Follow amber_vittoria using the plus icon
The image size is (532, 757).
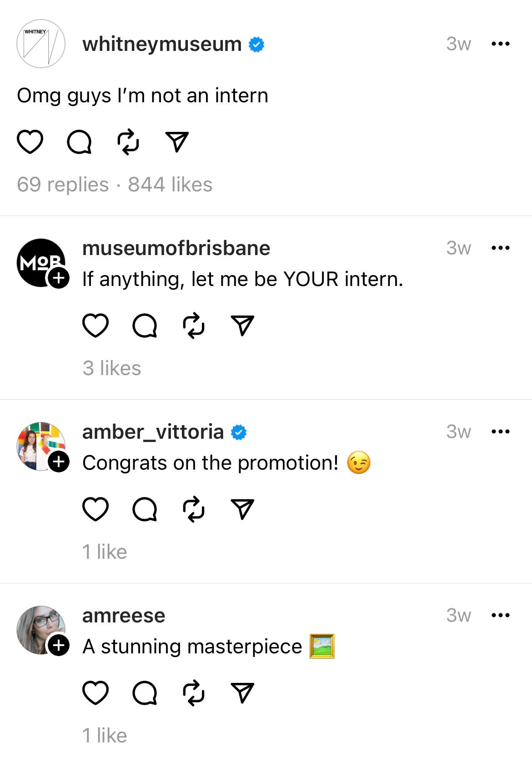coord(59,461)
